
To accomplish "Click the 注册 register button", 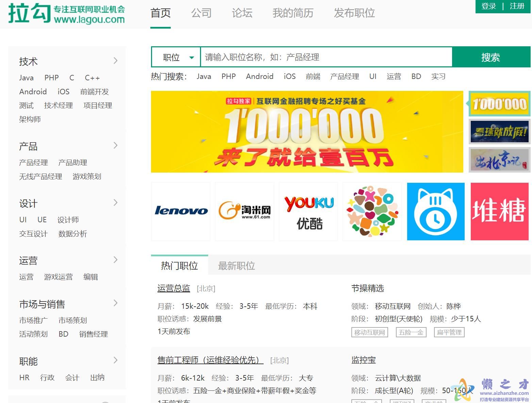I will tap(516, 6).
